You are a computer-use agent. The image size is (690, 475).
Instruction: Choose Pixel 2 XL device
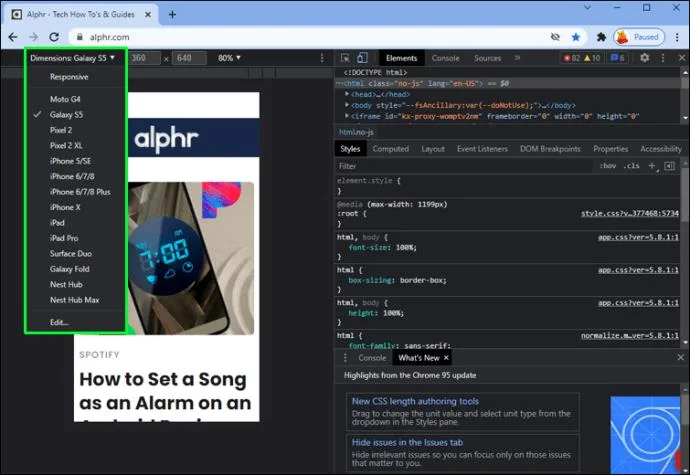pos(66,145)
